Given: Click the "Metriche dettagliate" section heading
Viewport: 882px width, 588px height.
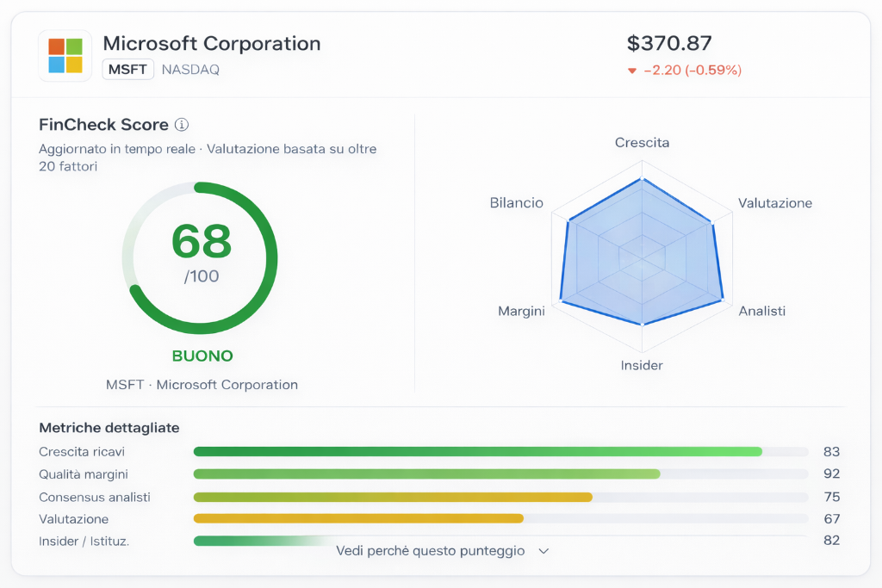Looking at the screenshot, I should pos(109,428).
